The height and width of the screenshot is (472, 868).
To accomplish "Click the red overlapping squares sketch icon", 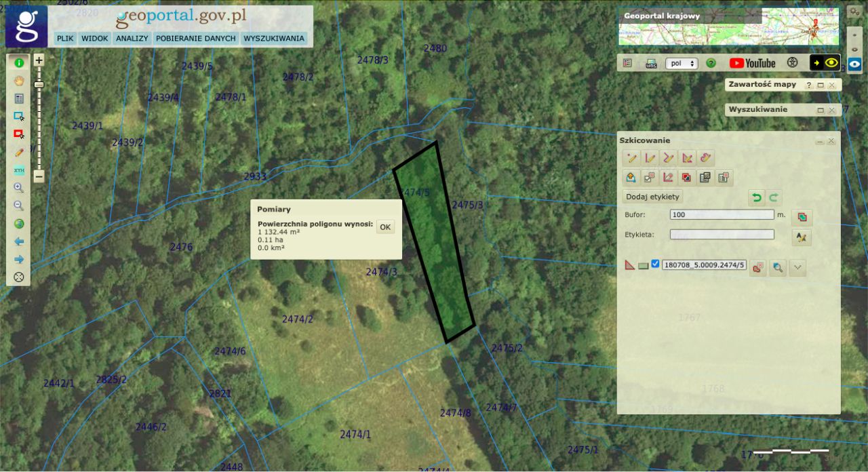I will tap(686, 178).
